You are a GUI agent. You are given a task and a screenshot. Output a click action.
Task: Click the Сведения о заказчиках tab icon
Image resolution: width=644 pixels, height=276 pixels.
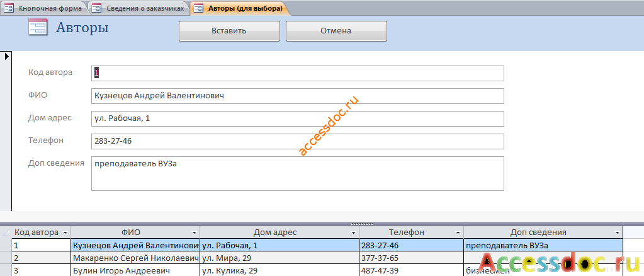(96, 8)
